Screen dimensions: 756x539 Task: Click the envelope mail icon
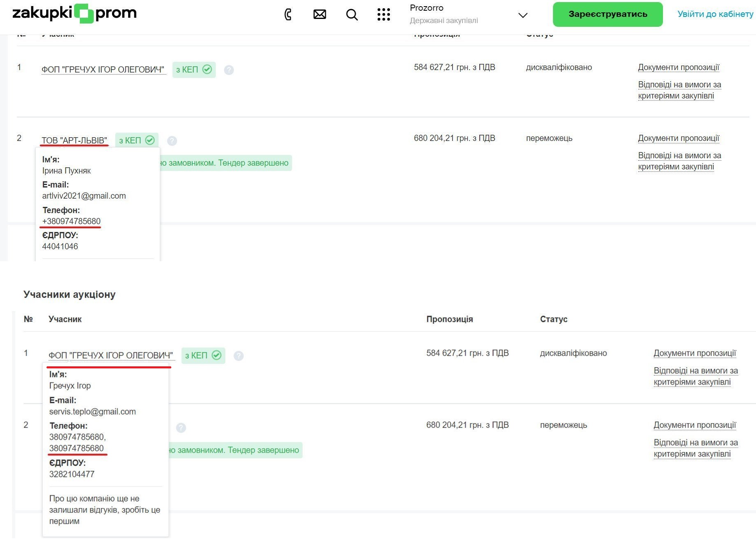coord(320,15)
